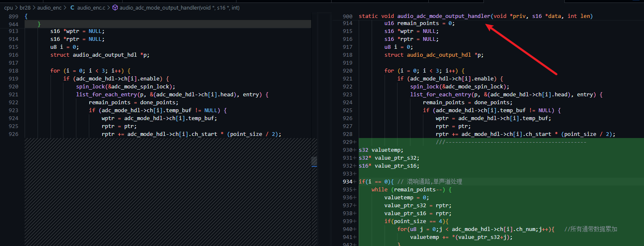The width and height of the screenshot is (644, 246).
Task: Open the "cpu" breadcrumb folder
Action: pos(8,8)
